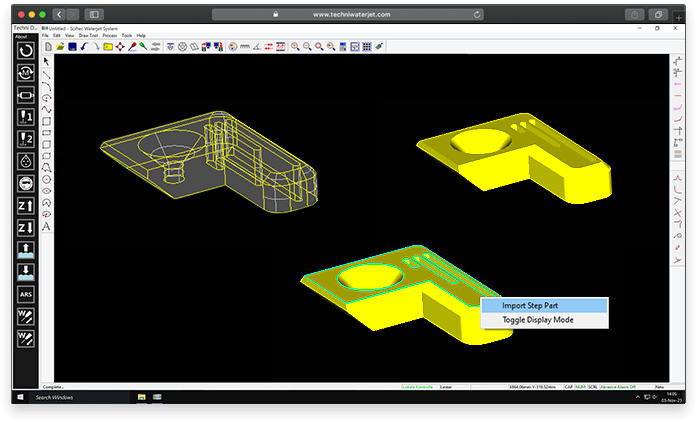Open the Process menu
This screenshot has width=697, height=422.
110,36
